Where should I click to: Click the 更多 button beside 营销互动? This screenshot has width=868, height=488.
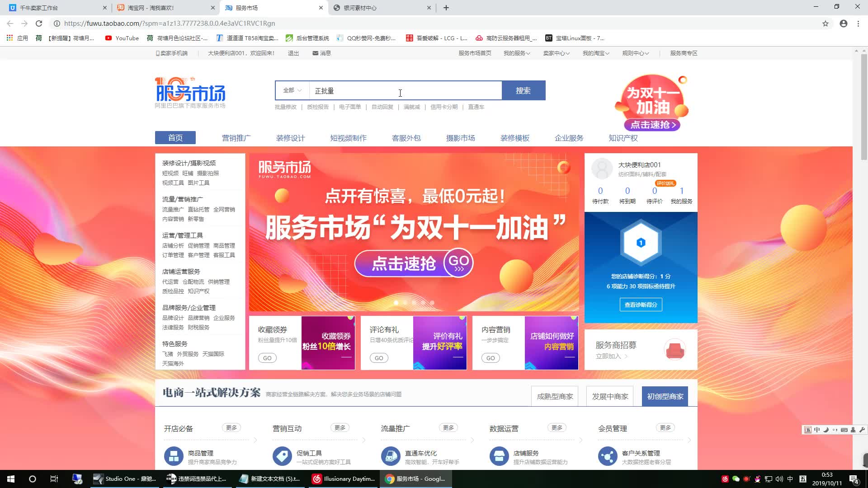pyautogui.click(x=340, y=427)
